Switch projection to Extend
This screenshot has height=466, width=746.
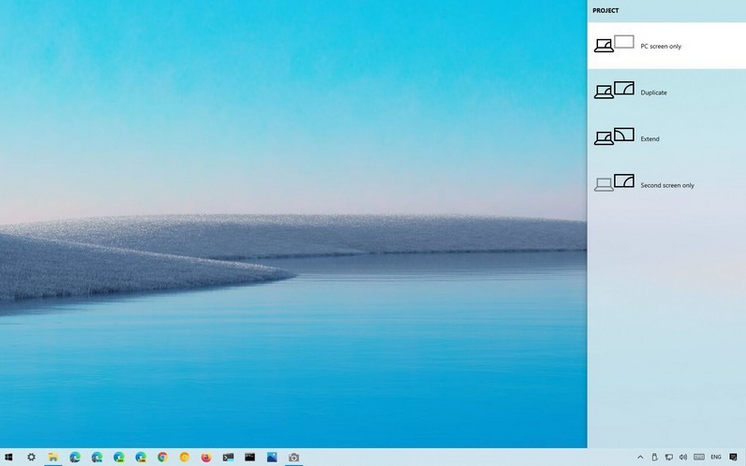coord(666,138)
